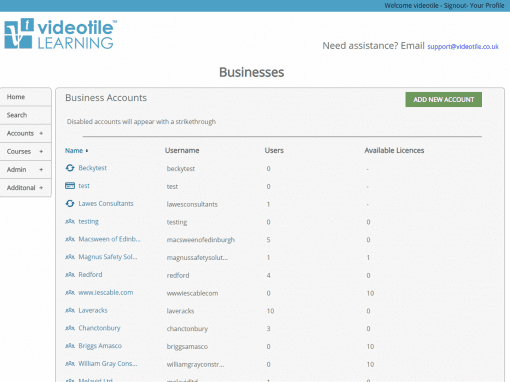Open the Admin sidebar item
The height and width of the screenshot is (382, 510).
coord(26,169)
